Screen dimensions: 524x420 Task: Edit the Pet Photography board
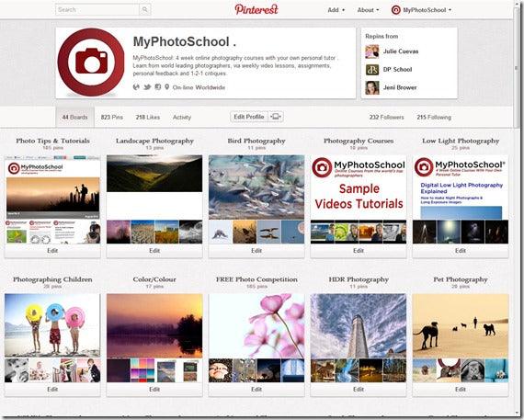click(x=461, y=390)
